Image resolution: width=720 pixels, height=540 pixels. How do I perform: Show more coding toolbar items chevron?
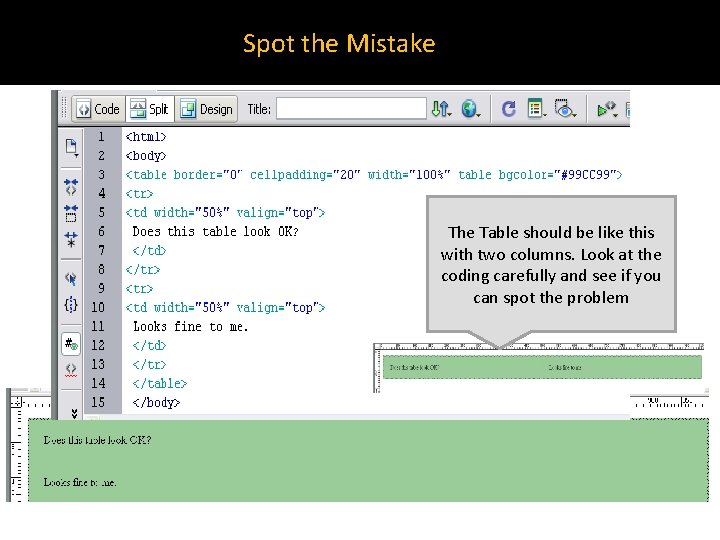(74, 413)
